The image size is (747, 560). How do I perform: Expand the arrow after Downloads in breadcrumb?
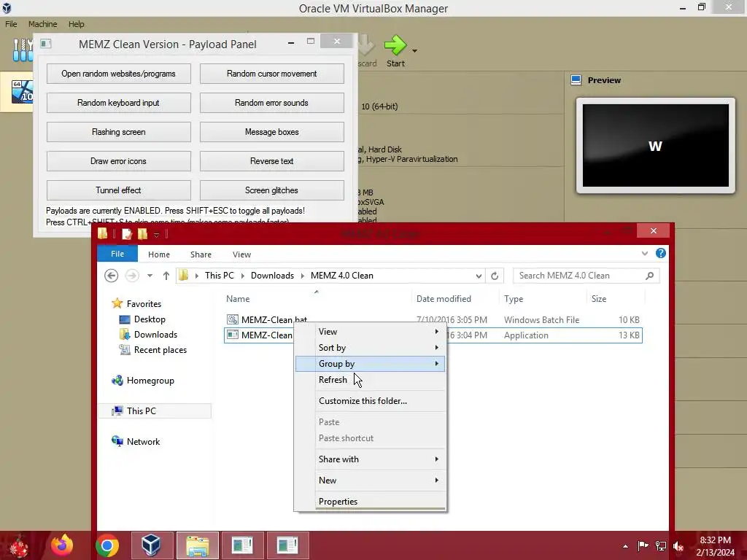(302, 276)
